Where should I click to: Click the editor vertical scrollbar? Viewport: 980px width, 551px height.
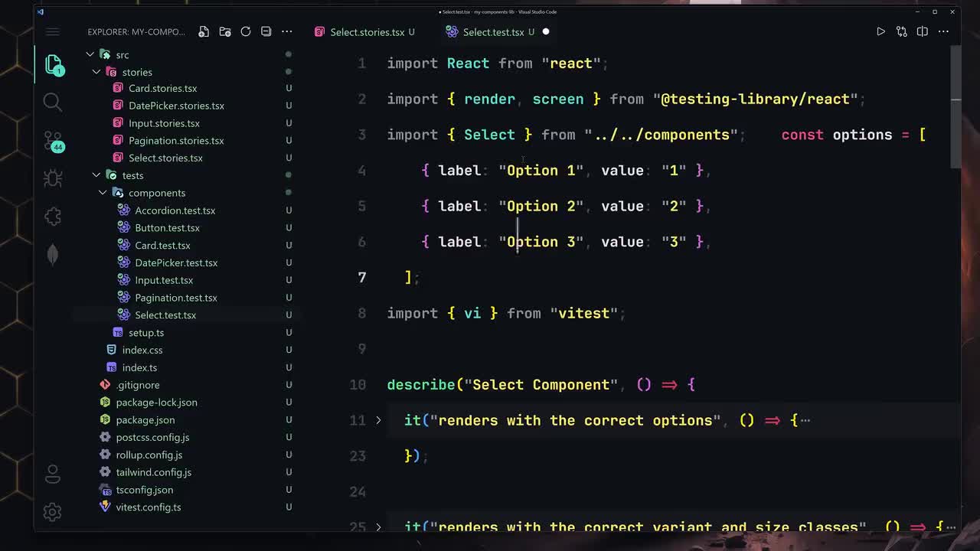point(955,107)
